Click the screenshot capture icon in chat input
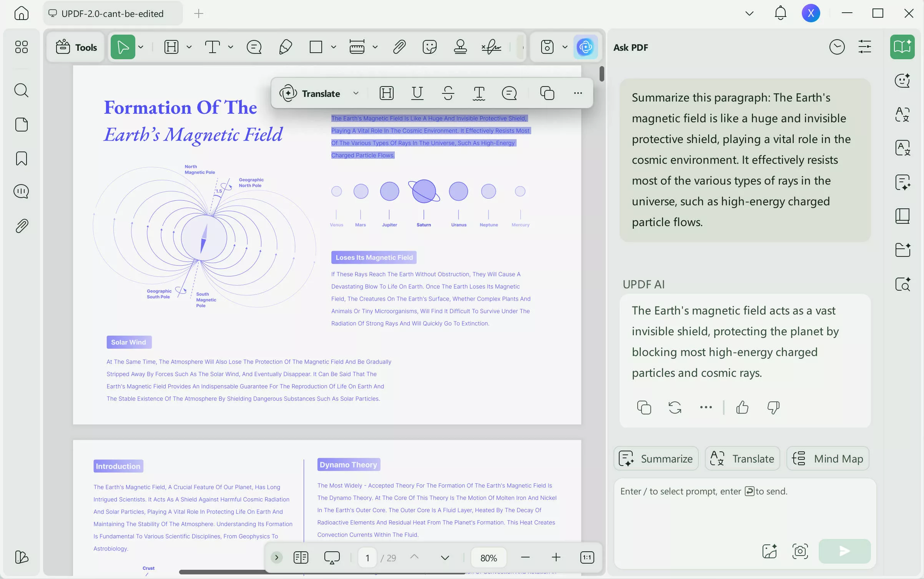 pos(800,551)
